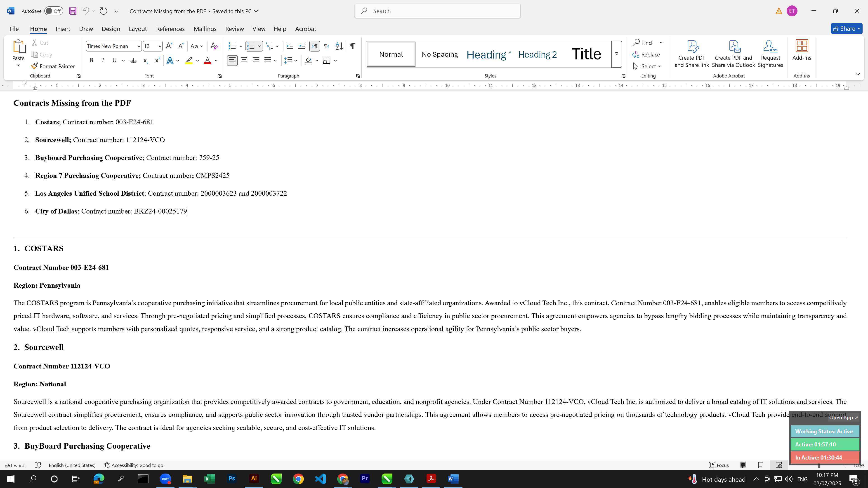Screen dimensions: 868x488
Task: Click in the Search box
Action: click(437, 11)
